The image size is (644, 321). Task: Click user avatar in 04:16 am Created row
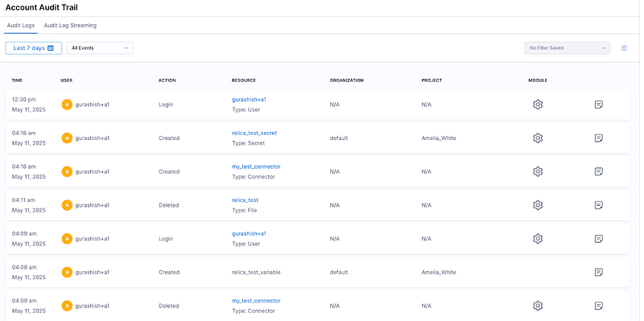(67, 171)
